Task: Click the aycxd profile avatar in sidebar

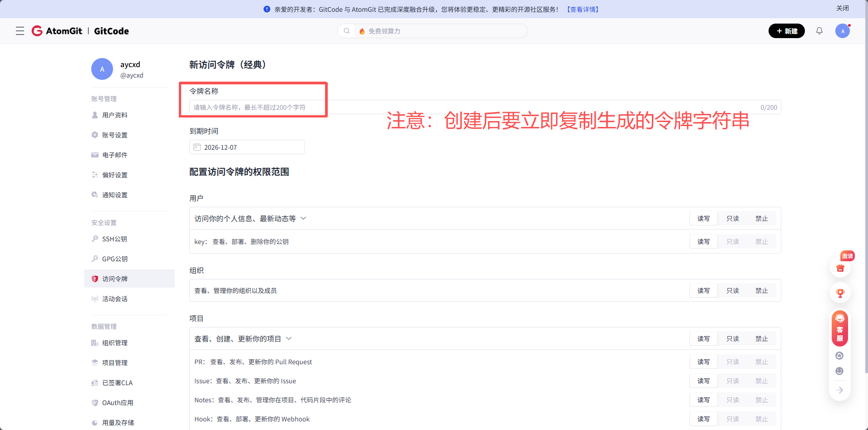Action: pyautogui.click(x=102, y=69)
